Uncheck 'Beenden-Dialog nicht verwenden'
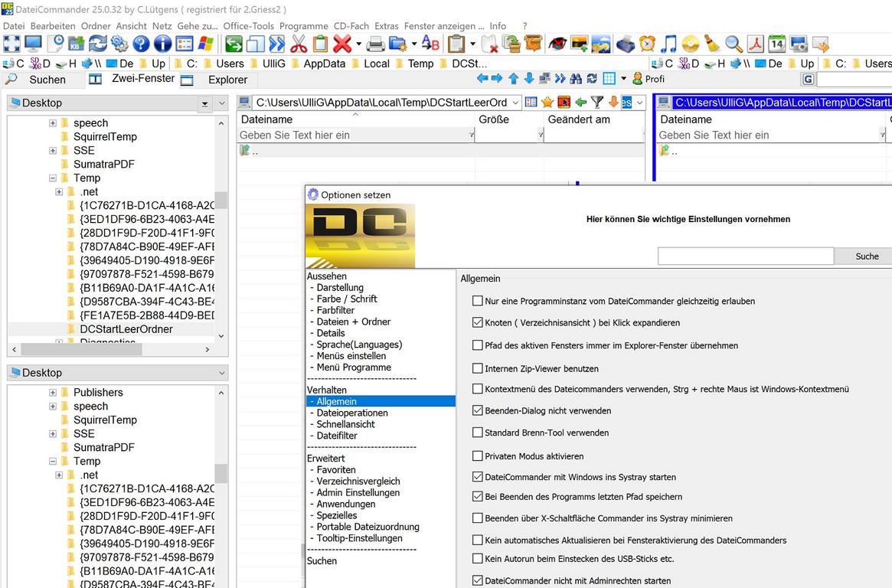The height and width of the screenshot is (588, 892). point(478,410)
